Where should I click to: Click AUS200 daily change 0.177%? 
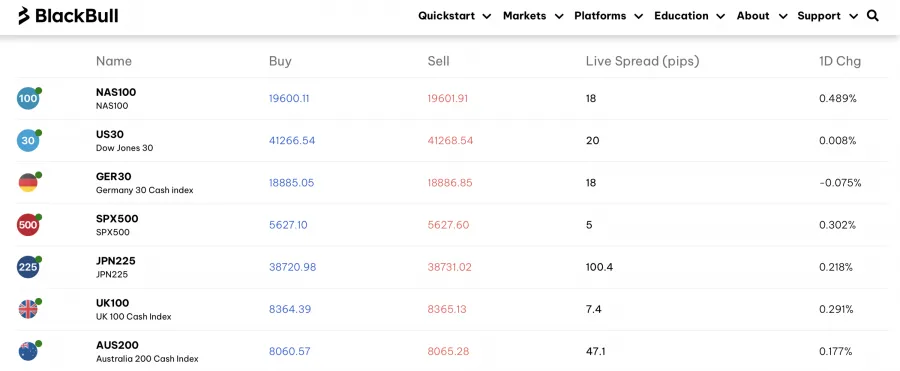836,351
